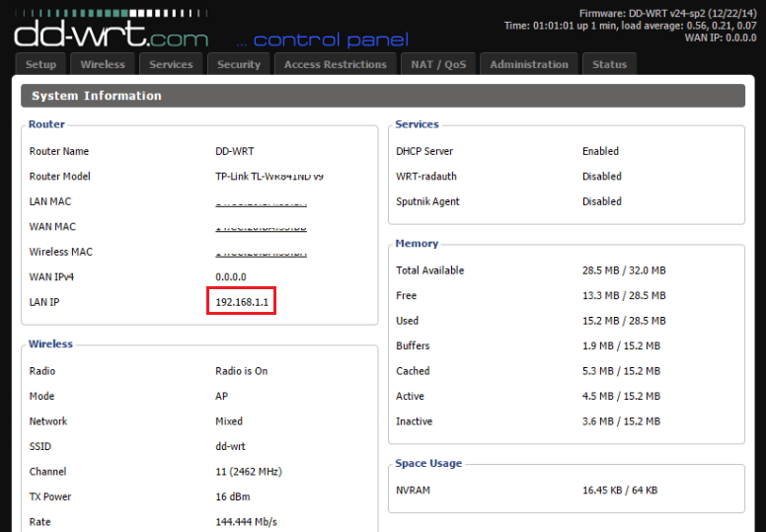The height and width of the screenshot is (532, 766).
Task: Click the Mode value AP
Action: pyautogui.click(x=221, y=396)
